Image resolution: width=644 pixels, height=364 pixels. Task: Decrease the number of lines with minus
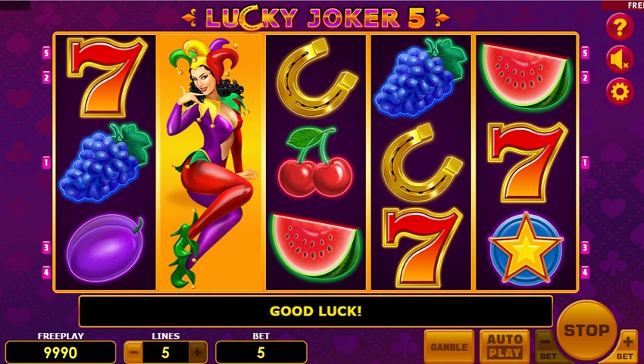coord(133,352)
